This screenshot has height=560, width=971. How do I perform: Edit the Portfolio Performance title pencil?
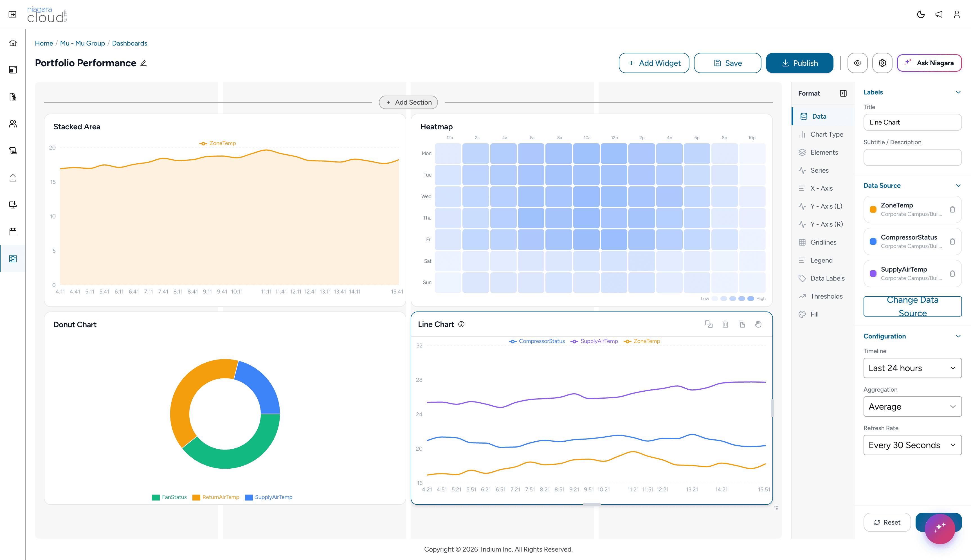[143, 63]
